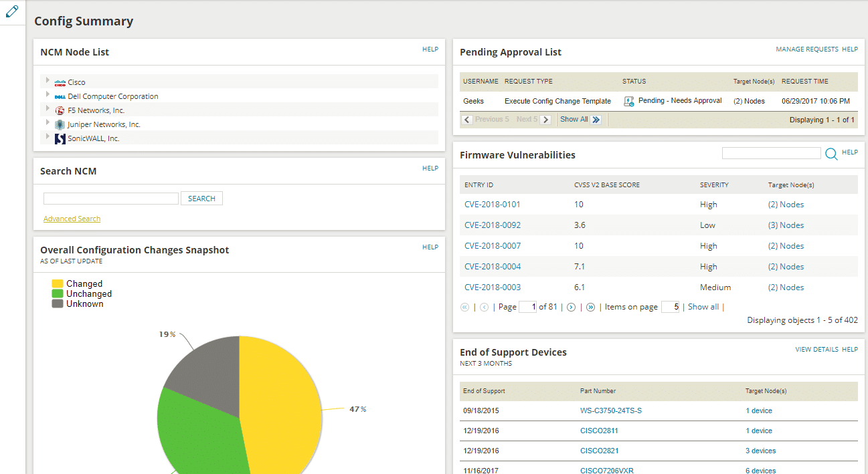The height and width of the screenshot is (474, 868).
Task: Open (3) Nodes for CVE-2018-0092
Action: (786, 225)
